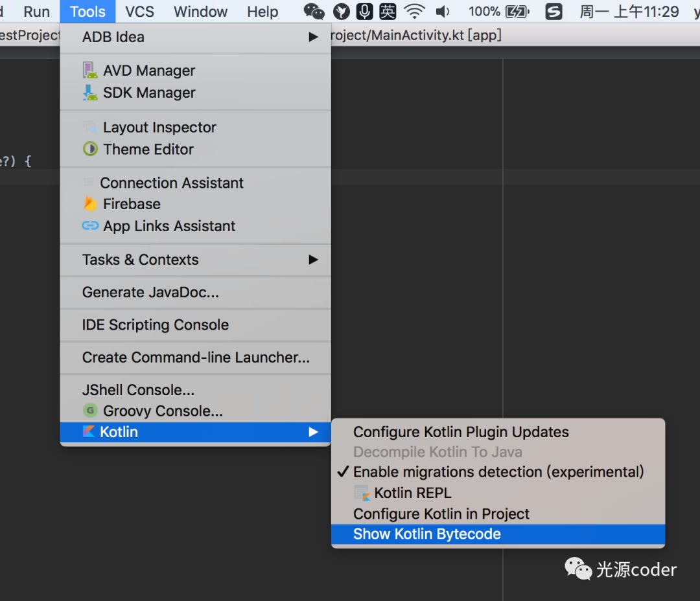Open the Window menu

click(x=200, y=12)
